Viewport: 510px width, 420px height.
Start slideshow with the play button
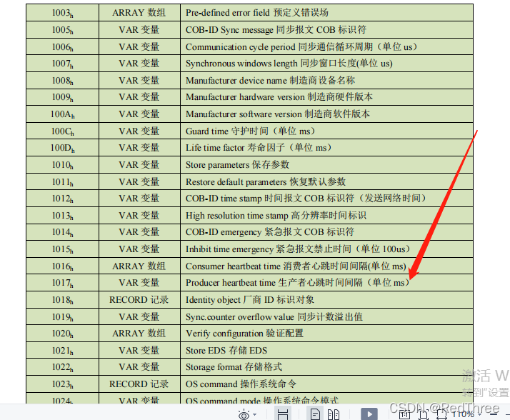[369, 414]
